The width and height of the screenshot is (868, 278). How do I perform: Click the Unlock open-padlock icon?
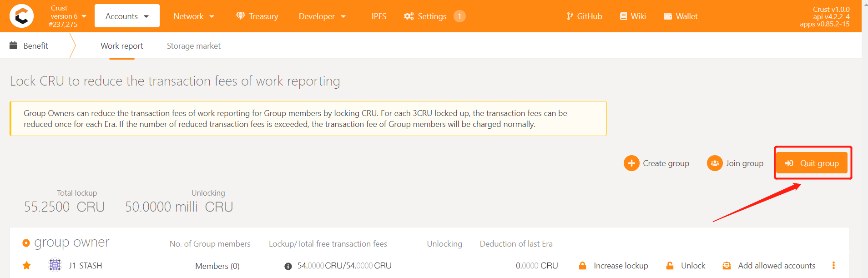pyautogui.click(x=670, y=266)
